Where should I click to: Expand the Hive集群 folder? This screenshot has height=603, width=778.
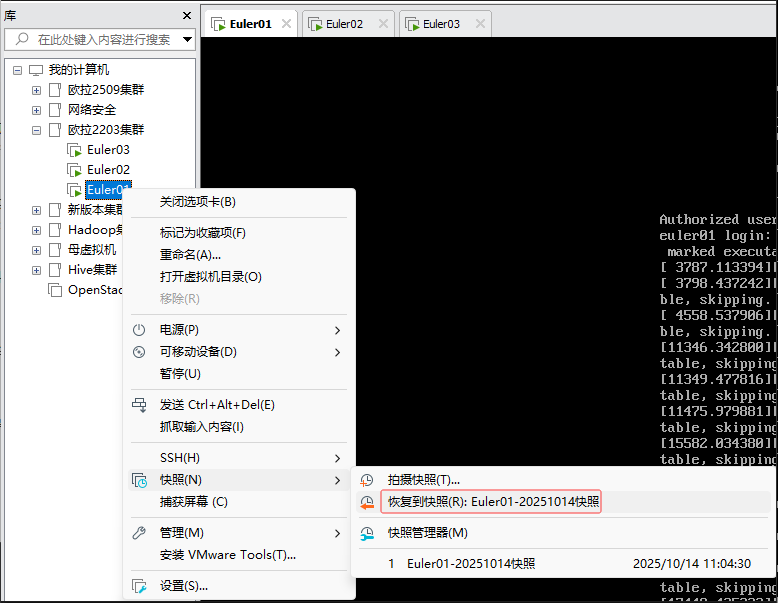coord(36,270)
